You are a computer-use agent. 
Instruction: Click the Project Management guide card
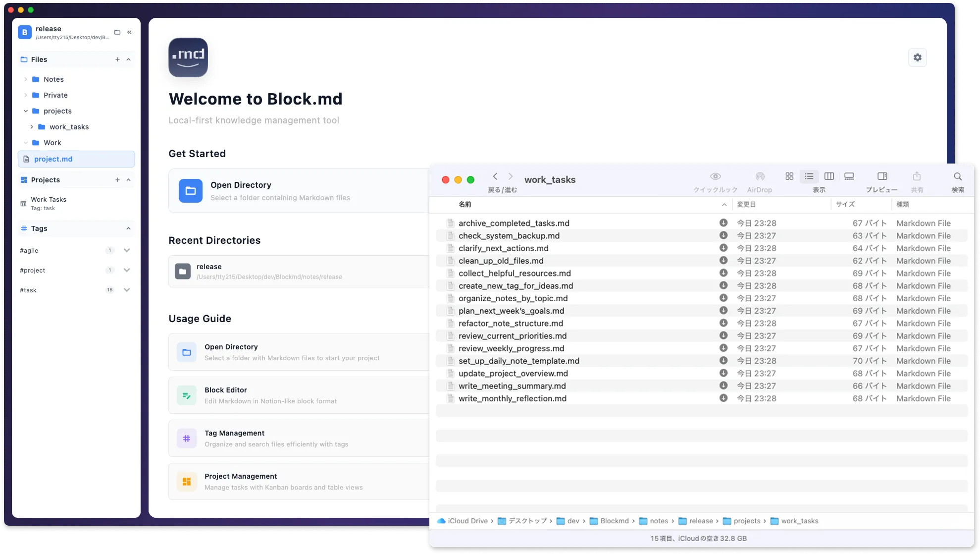coord(299,482)
